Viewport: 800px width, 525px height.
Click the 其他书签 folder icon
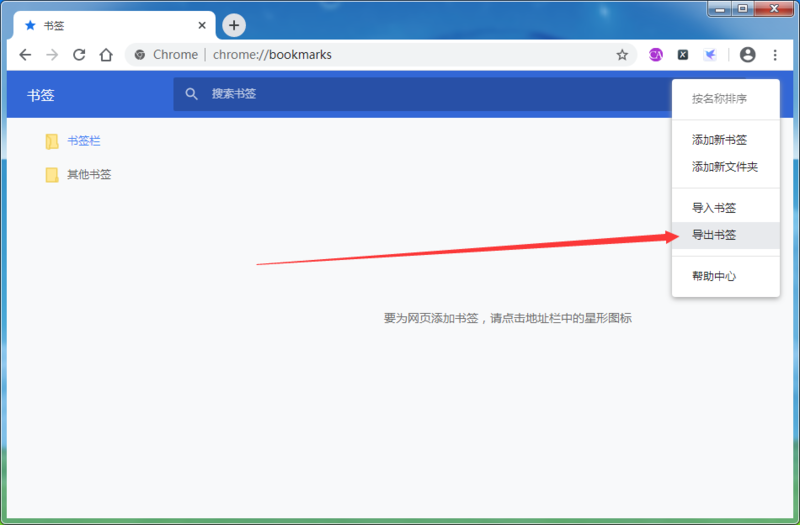point(52,175)
